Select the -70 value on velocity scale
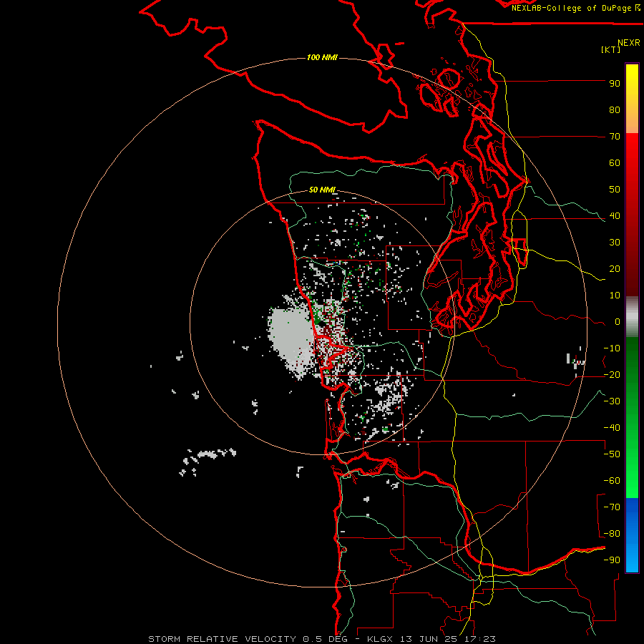The image size is (644, 644). (x=612, y=507)
